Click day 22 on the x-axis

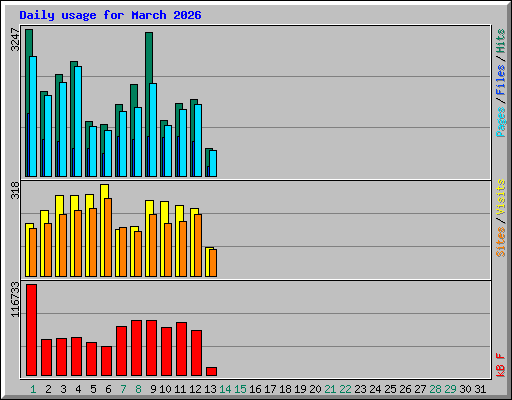pyautogui.click(x=345, y=389)
